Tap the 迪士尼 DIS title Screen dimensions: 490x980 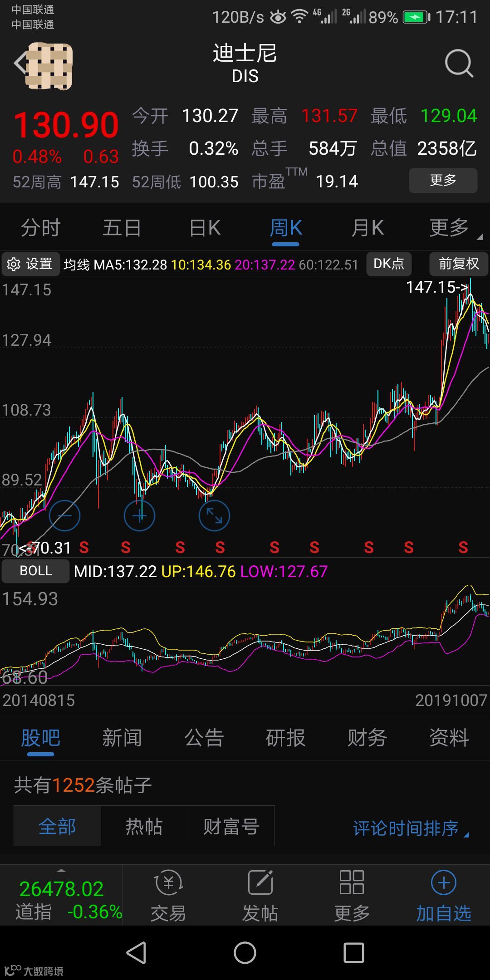[x=245, y=64]
